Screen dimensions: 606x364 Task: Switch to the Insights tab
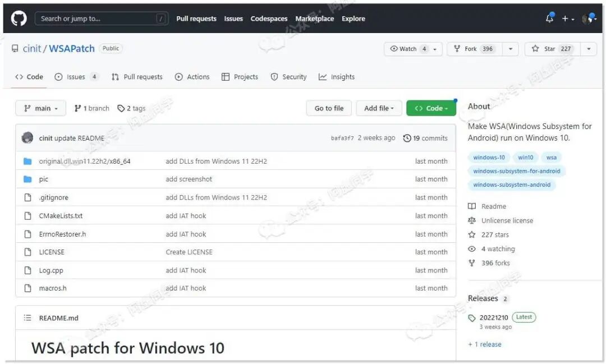pos(336,77)
